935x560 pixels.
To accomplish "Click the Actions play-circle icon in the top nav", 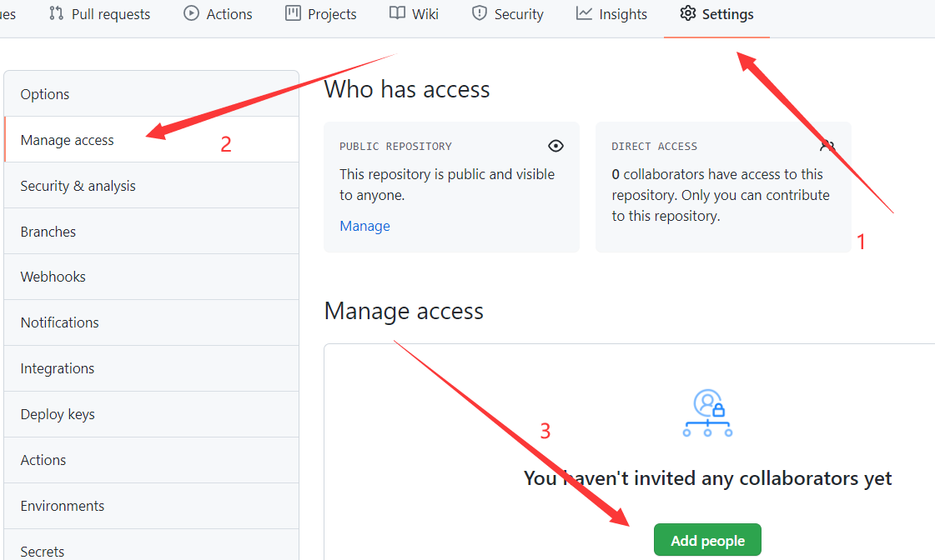I will [x=191, y=13].
